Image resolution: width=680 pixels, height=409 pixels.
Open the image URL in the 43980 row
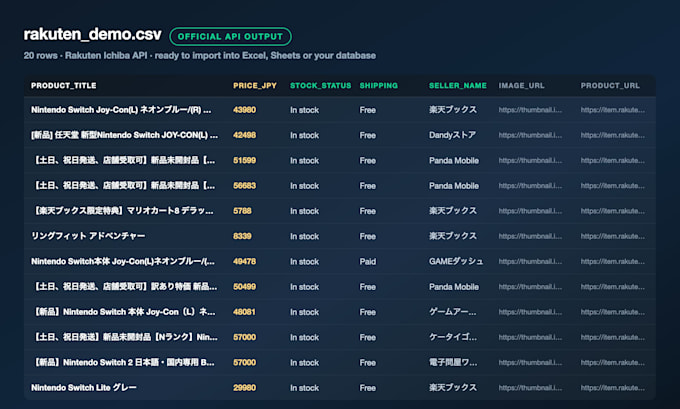tap(530, 110)
